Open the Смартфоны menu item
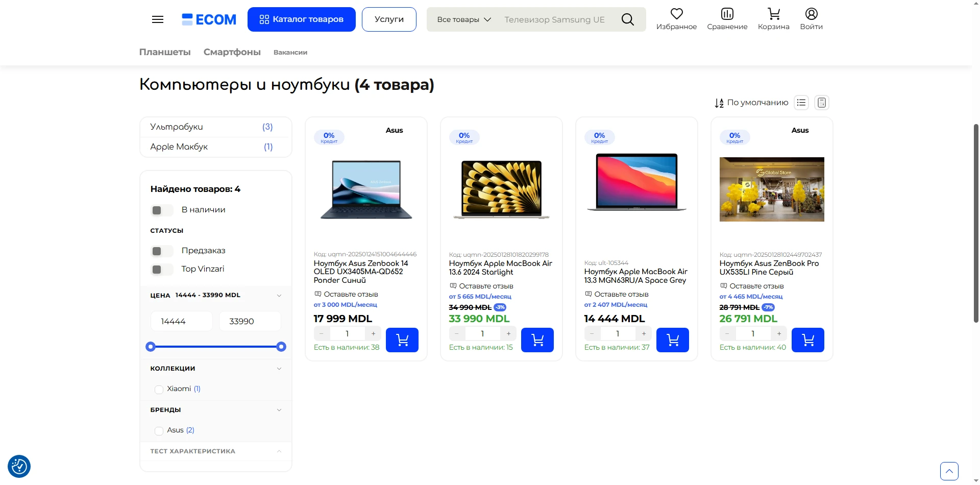The width and height of the screenshot is (980, 485). click(232, 52)
